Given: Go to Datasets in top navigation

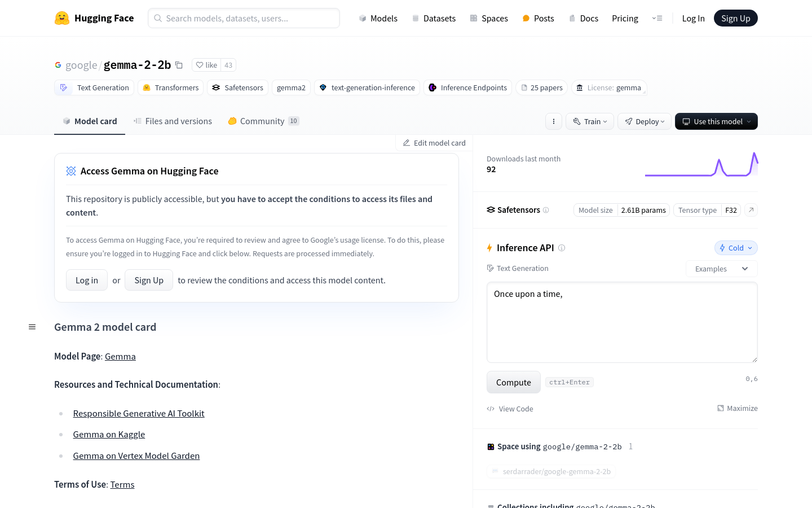Looking at the screenshot, I should (x=434, y=18).
